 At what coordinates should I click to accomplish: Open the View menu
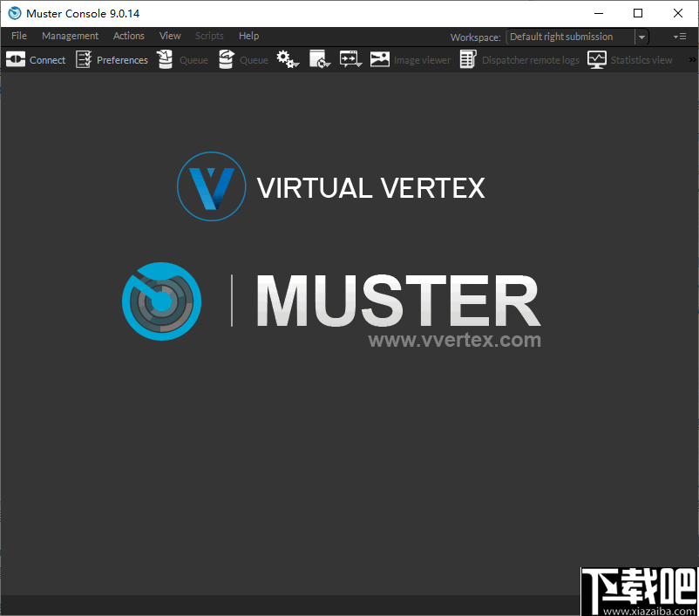170,36
